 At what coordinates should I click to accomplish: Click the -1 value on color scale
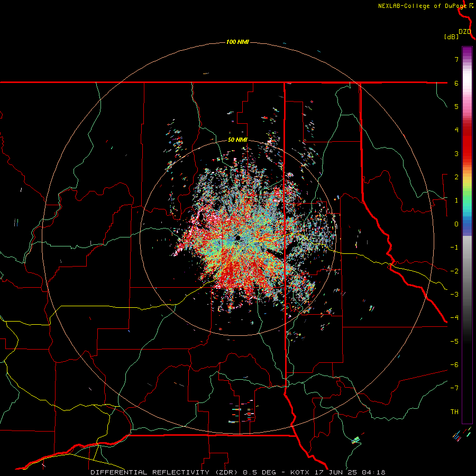pos(454,248)
